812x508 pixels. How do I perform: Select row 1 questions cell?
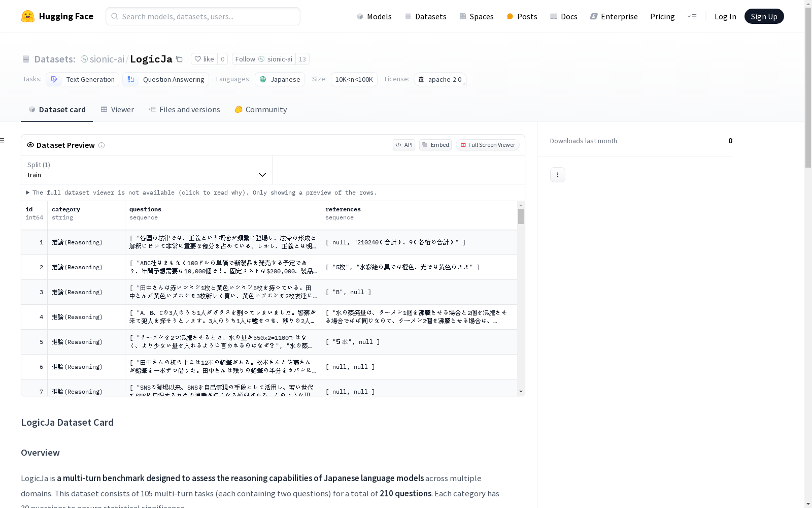pos(223,242)
